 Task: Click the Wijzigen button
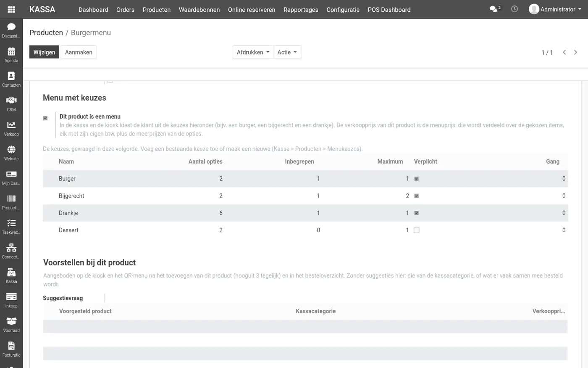click(44, 52)
